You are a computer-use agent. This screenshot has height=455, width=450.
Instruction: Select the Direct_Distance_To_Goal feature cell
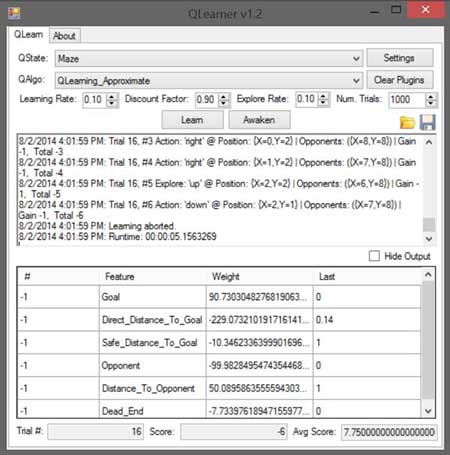pos(153,320)
